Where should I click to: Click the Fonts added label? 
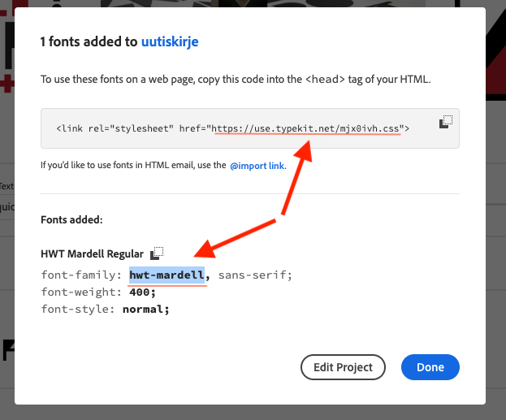coord(71,220)
